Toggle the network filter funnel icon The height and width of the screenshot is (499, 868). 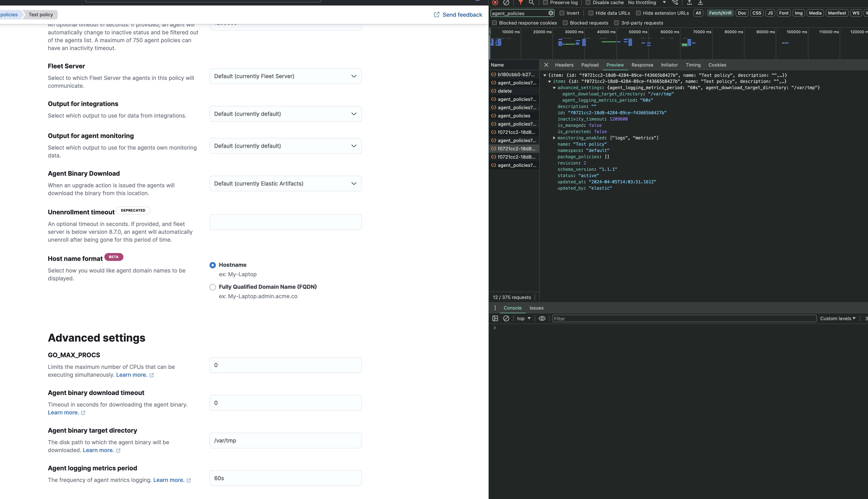click(x=520, y=2)
